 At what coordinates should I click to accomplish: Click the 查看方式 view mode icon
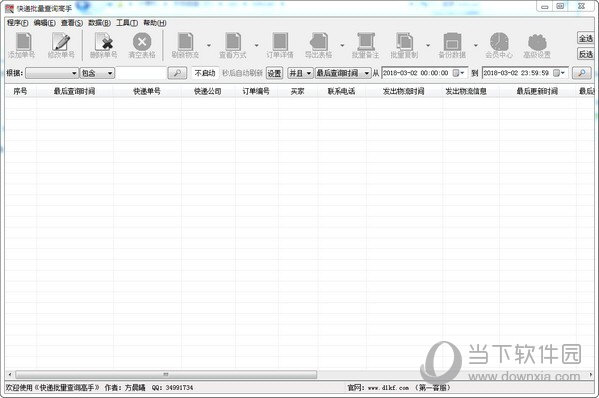click(x=233, y=42)
